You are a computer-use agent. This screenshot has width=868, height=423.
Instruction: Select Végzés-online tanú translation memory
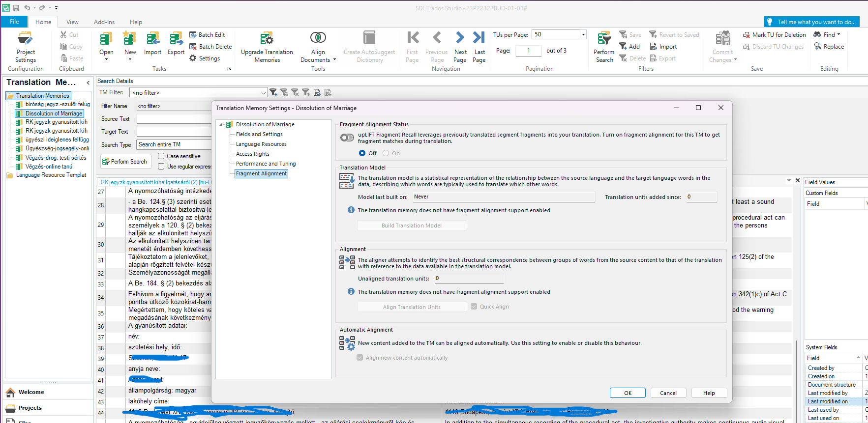[x=49, y=167]
